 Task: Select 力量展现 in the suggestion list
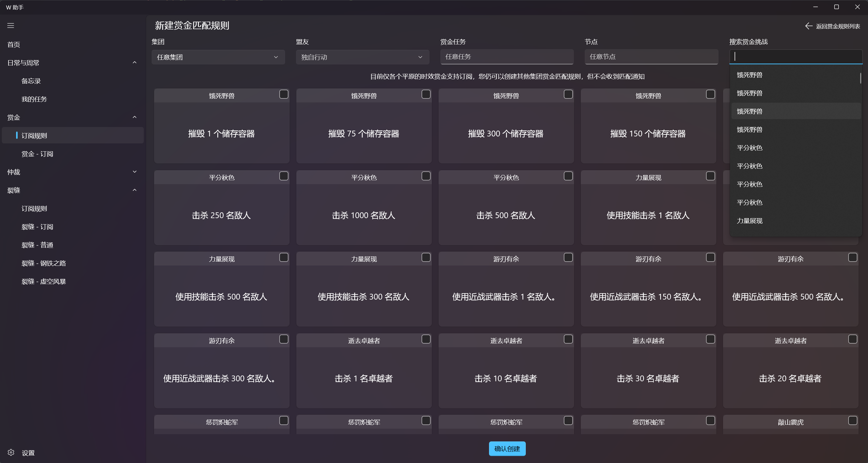coord(749,221)
